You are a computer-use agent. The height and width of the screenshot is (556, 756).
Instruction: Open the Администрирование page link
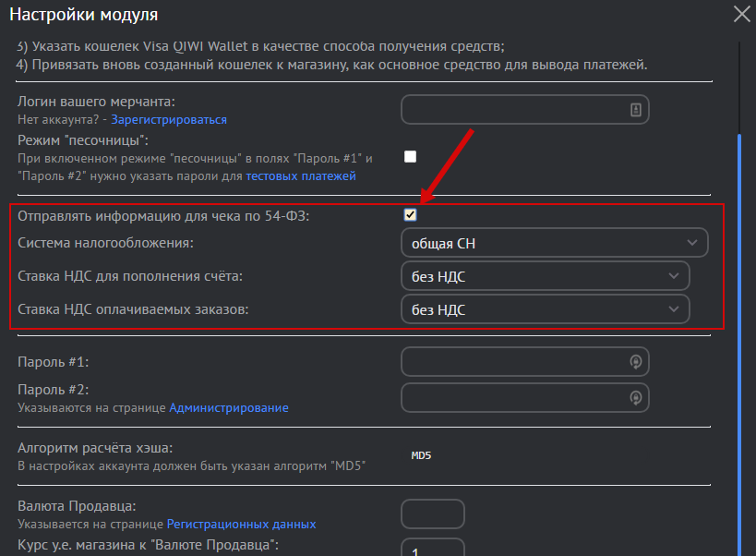228,407
